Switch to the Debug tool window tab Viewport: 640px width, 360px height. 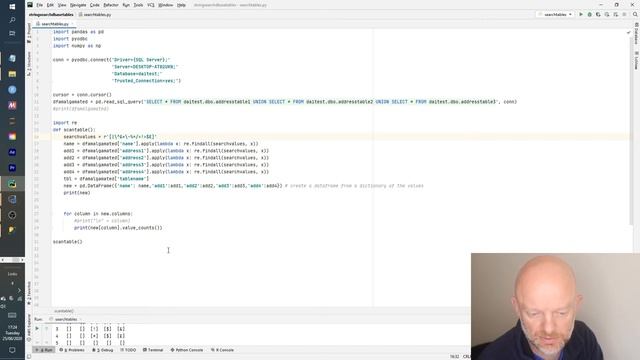coord(102,350)
